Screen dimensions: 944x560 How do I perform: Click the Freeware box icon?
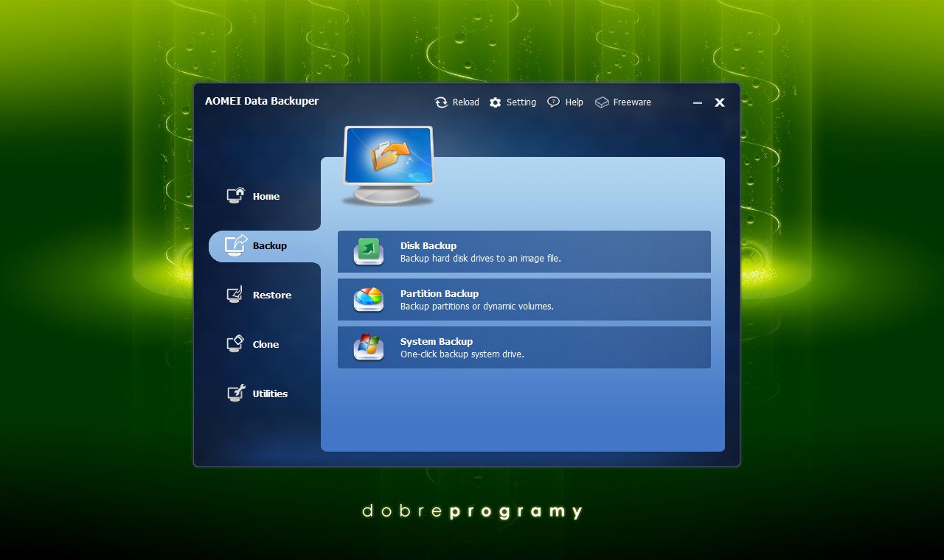(602, 102)
